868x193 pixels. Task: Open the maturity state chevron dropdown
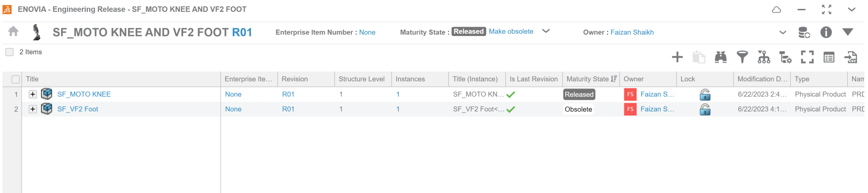(x=546, y=31)
